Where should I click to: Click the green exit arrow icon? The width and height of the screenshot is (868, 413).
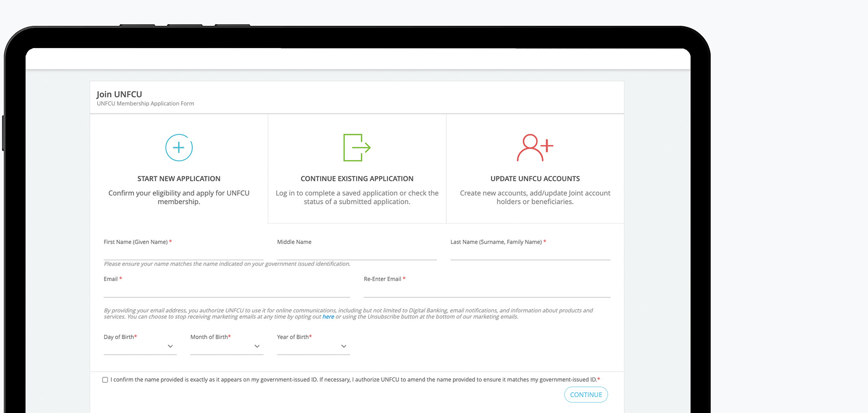[x=357, y=148]
